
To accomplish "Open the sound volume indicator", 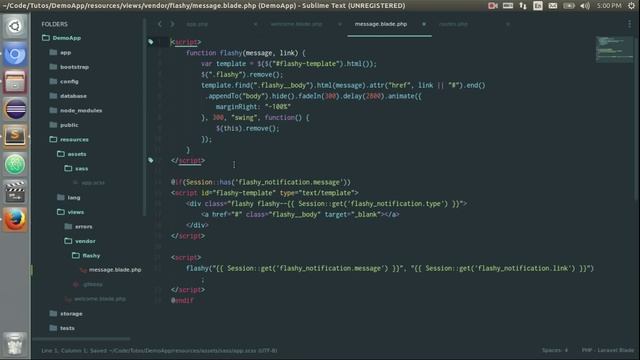I will coord(585,6).
